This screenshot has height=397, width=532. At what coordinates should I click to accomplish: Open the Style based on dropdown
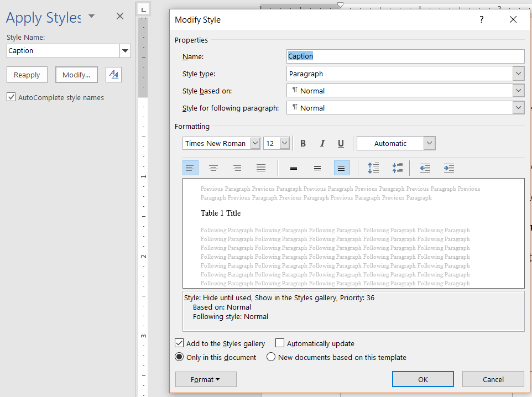click(x=518, y=91)
